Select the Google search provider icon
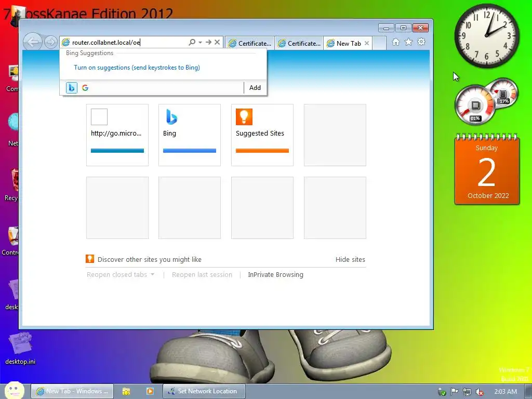This screenshot has height=399, width=532. point(85,87)
